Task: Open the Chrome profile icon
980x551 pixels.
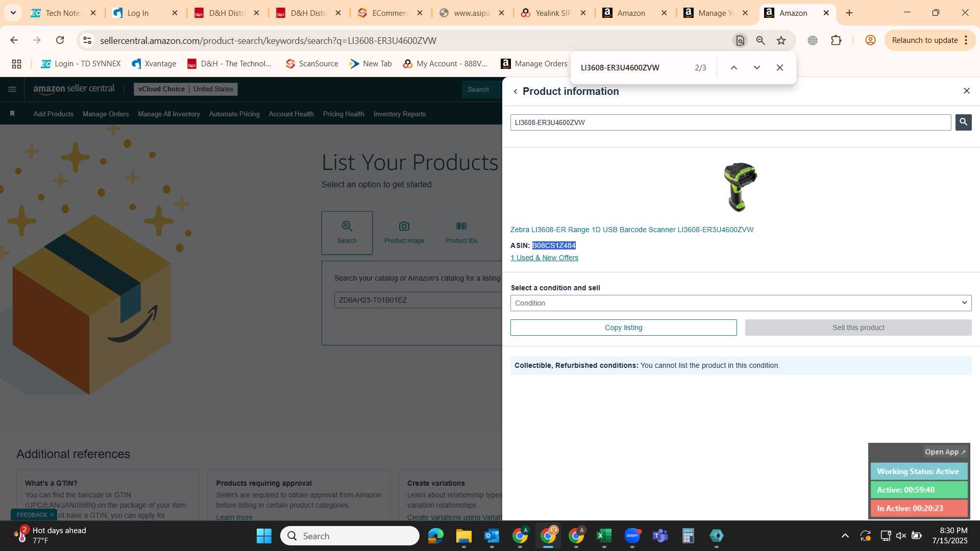Action: coord(870,40)
